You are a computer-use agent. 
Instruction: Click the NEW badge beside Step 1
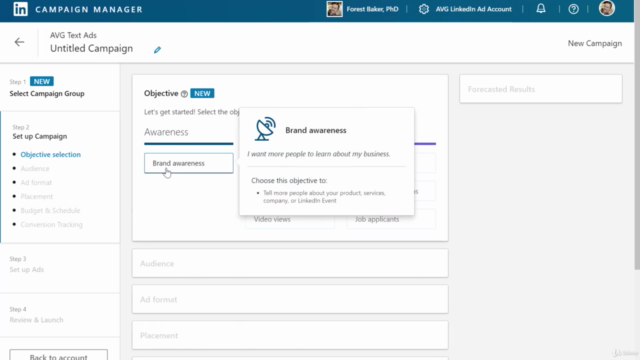pos(42,81)
